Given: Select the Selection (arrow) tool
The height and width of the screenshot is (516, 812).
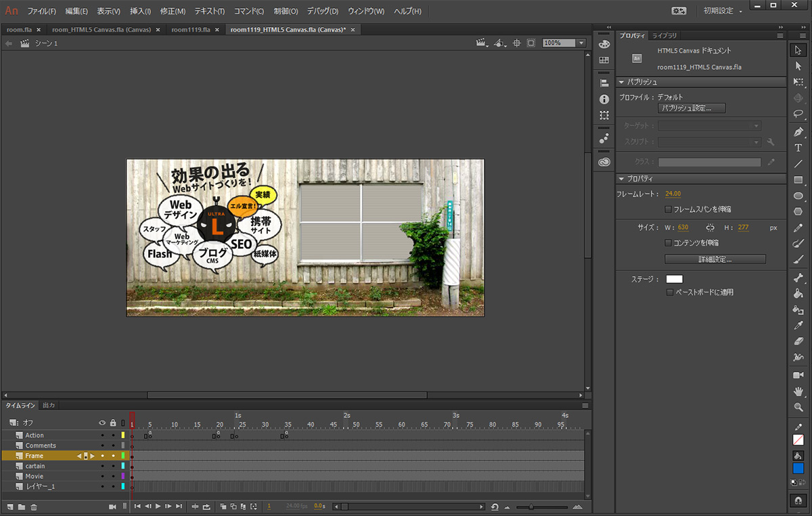Looking at the screenshot, I should coord(798,50).
